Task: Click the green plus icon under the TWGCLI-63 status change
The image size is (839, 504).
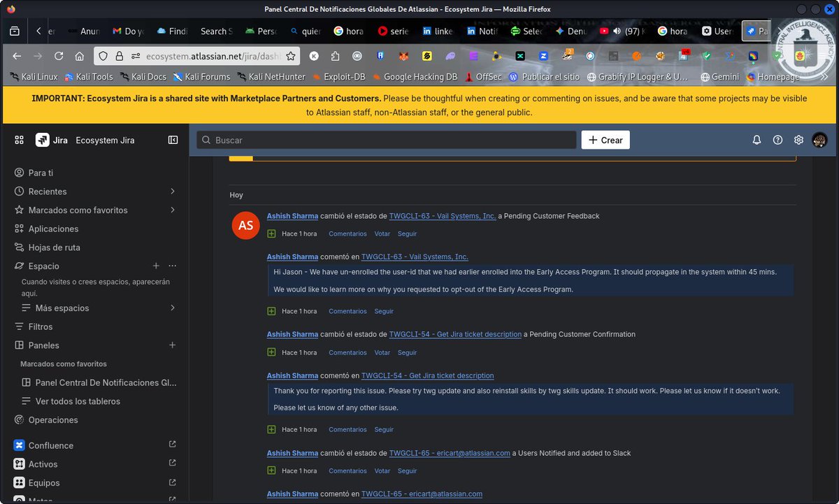Action: 271,234
